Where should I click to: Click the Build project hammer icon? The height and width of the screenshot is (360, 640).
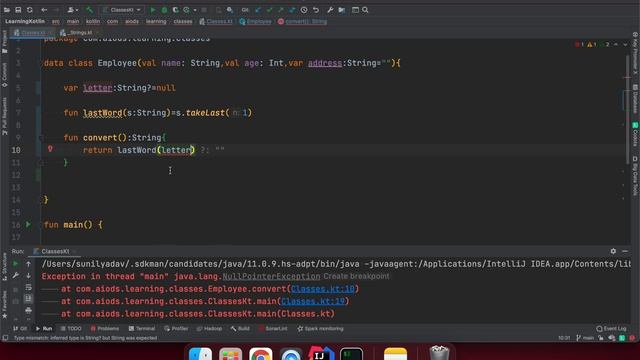click(89, 10)
